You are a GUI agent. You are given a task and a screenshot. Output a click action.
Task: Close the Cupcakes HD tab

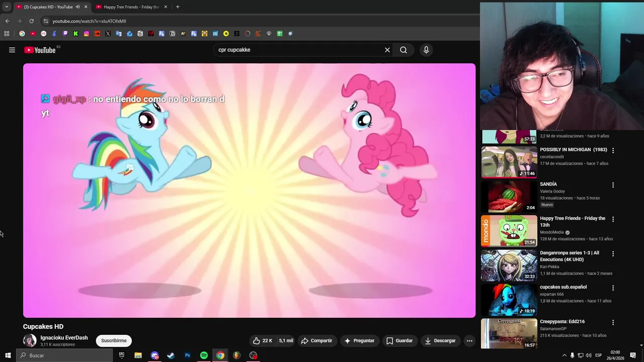(x=86, y=7)
